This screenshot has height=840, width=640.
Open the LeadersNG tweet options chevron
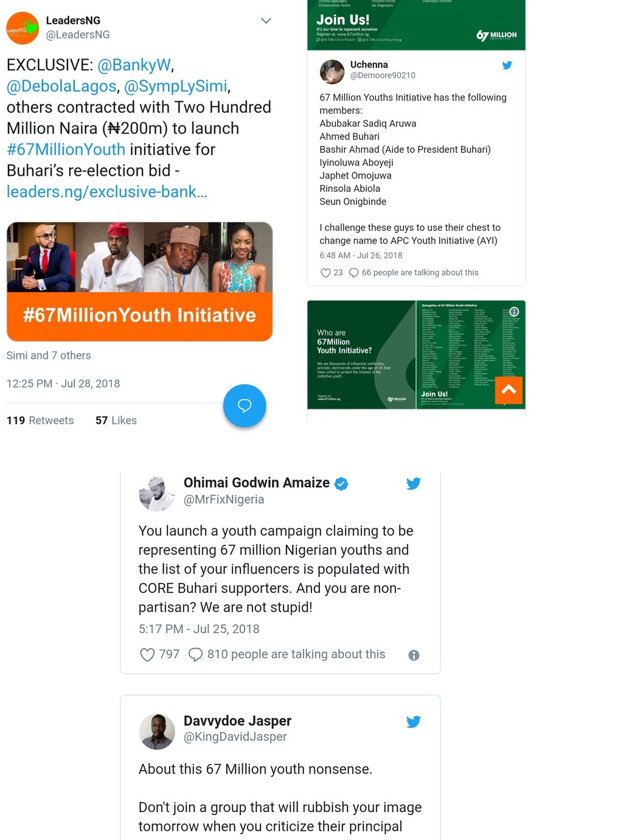click(x=266, y=21)
